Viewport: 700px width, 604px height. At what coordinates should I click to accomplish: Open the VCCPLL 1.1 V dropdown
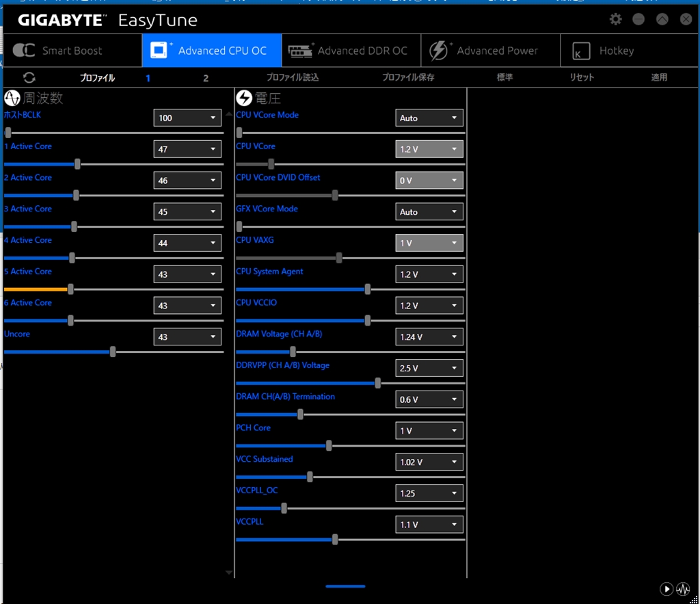(429, 524)
